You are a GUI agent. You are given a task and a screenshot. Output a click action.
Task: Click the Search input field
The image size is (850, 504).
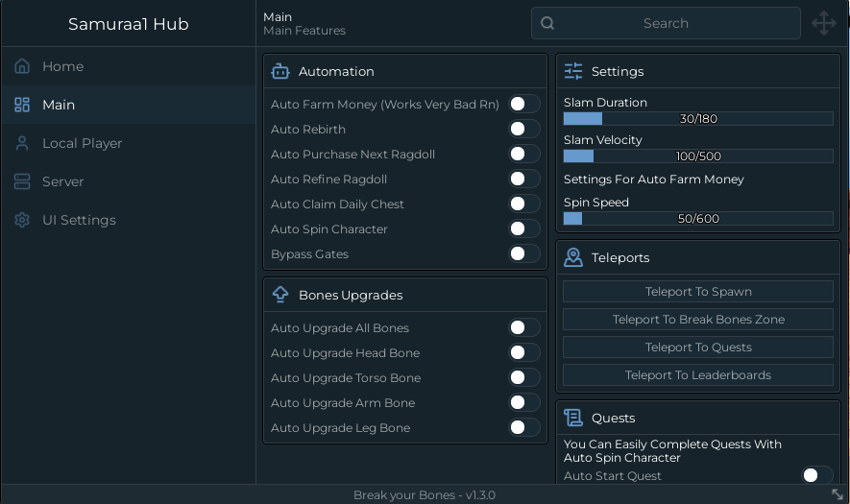pos(666,23)
